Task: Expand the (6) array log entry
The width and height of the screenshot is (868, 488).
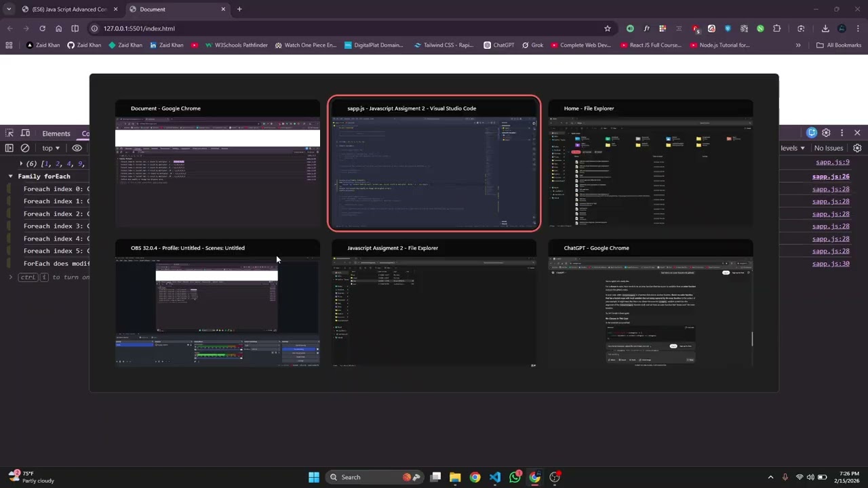Action: point(21,163)
